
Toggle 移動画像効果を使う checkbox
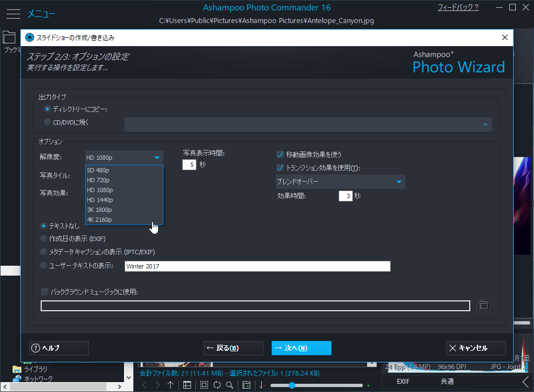point(280,155)
